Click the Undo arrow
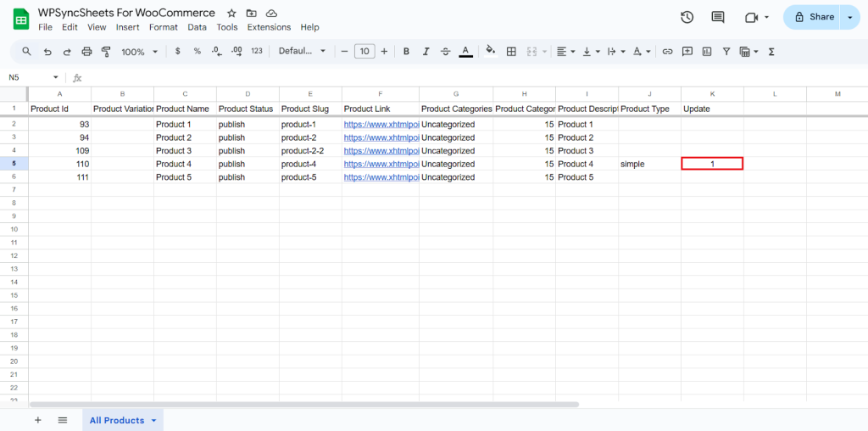Viewport: 868px width, 431px height. tap(47, 52)
